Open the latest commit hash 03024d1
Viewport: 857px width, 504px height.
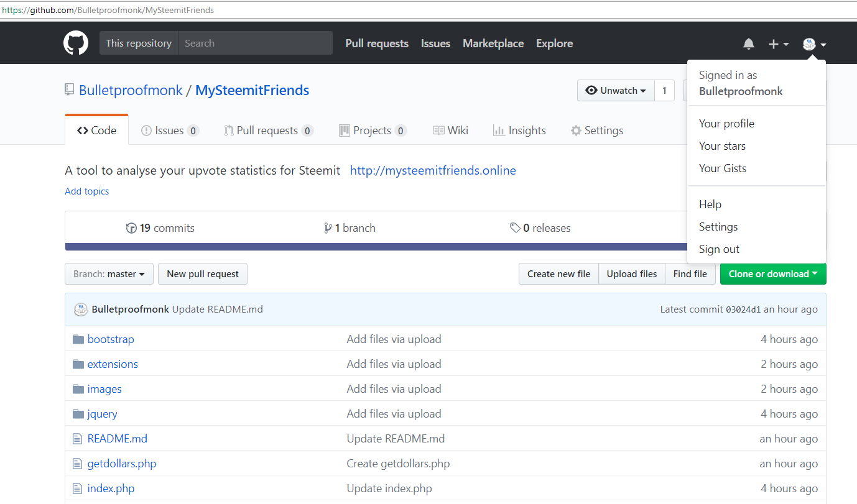pyautogui.click(x=743, y=309)
